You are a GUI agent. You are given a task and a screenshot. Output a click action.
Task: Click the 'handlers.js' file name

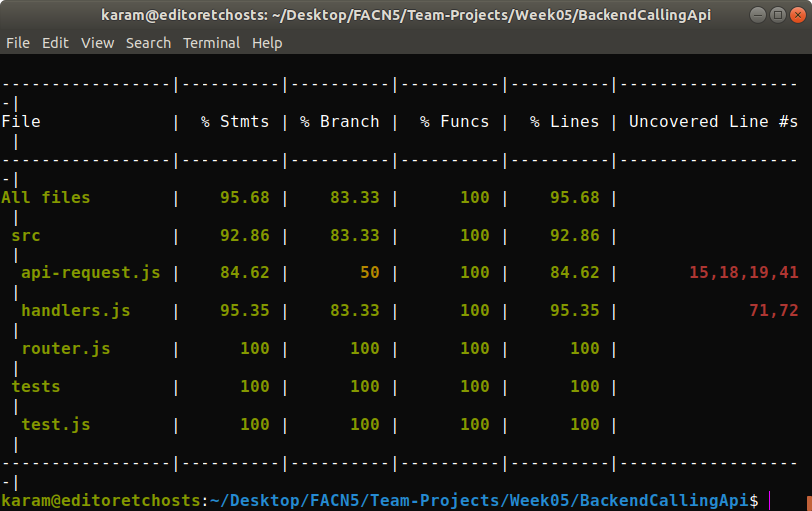click(x=76, y=311)
